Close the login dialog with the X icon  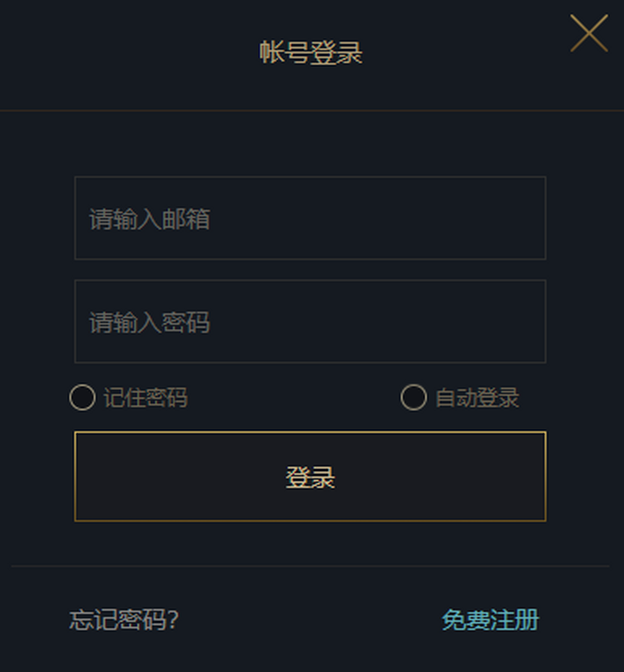click(x=589, y=33)
